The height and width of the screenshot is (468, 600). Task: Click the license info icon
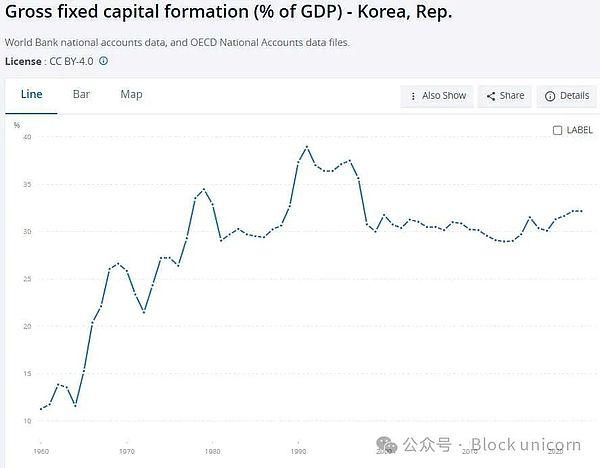point(103,61)
